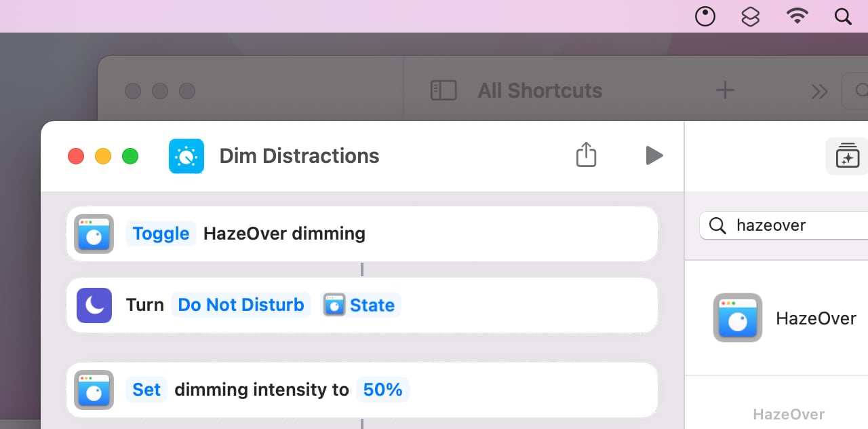Open the action library panel

[x=846, y=155]
